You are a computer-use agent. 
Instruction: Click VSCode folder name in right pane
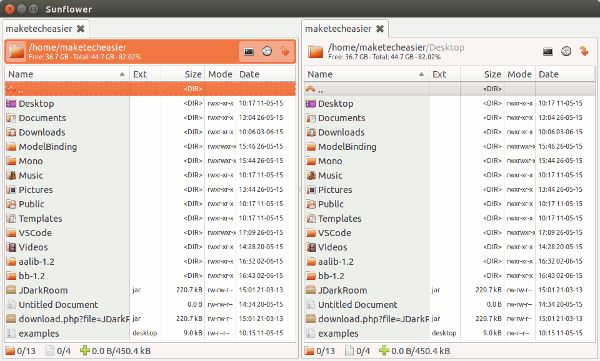tap(334, 233)
